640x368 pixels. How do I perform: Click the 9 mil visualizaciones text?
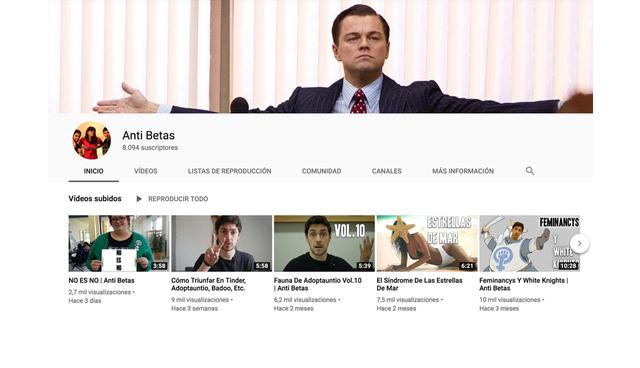coord(200,300)
